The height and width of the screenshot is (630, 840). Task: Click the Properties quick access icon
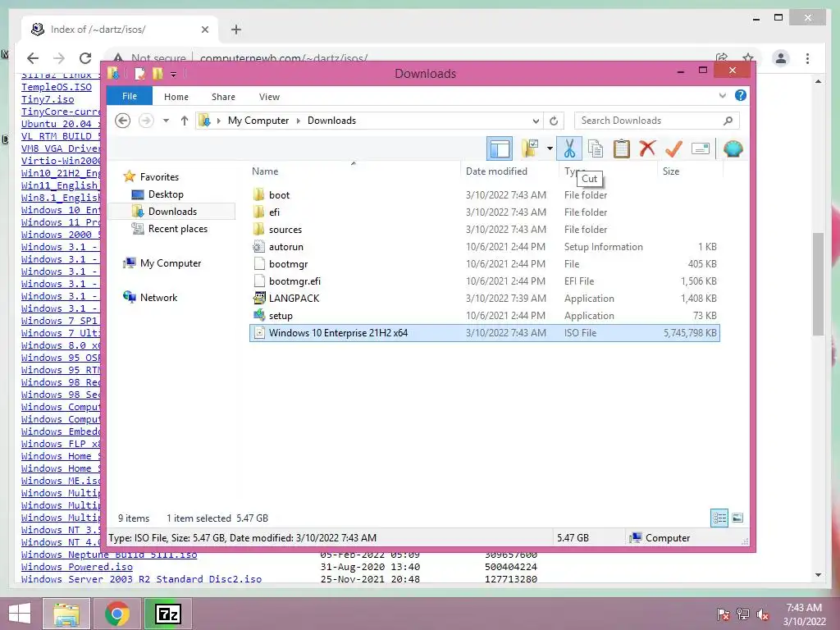[x=139, y=73]
